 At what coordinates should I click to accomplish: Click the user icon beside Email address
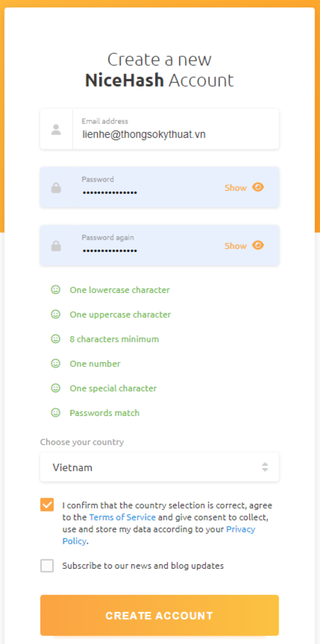56,130
